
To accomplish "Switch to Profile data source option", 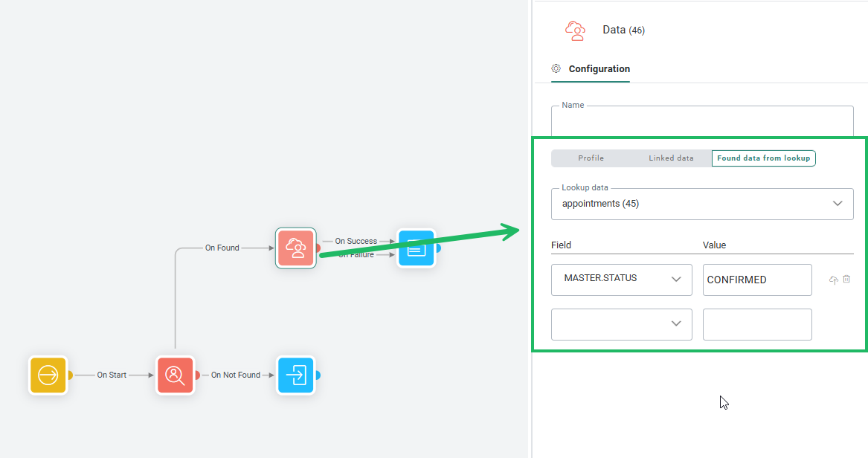I will [x=591, y=158].
